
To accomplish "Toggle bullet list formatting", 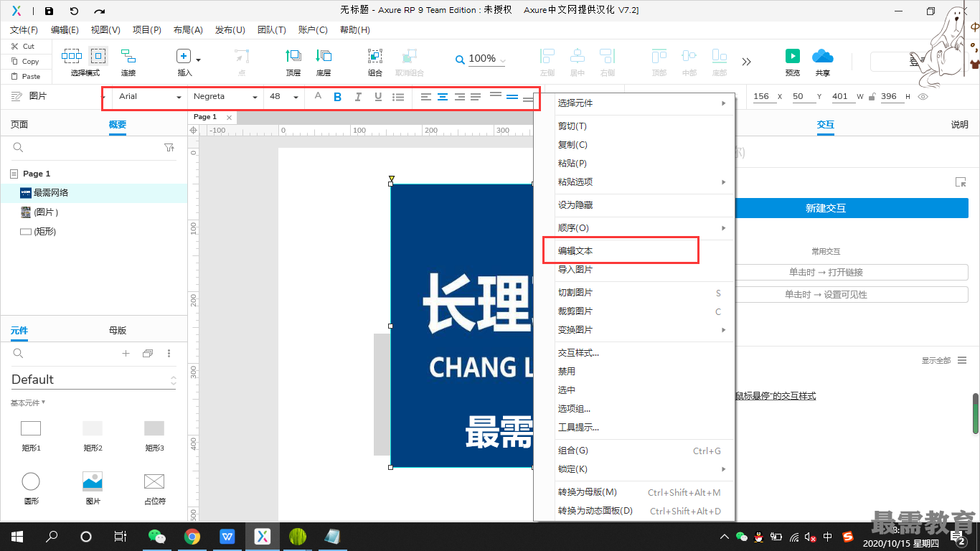I will point(398,97).
